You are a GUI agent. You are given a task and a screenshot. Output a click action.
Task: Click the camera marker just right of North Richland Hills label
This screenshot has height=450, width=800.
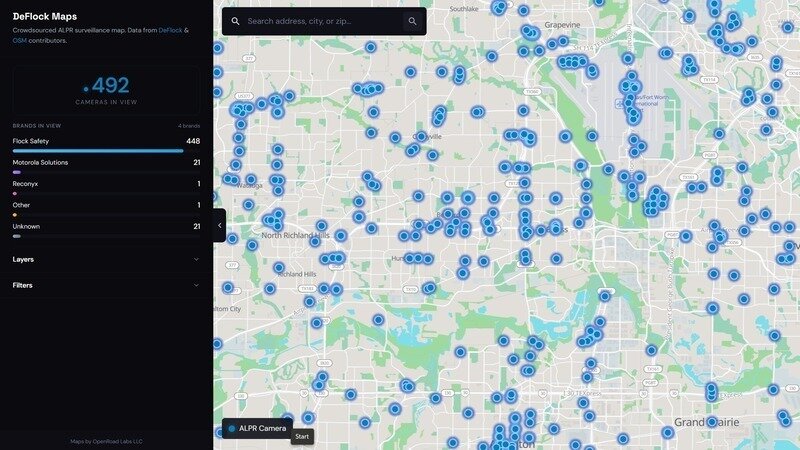[x=341, y=235]
